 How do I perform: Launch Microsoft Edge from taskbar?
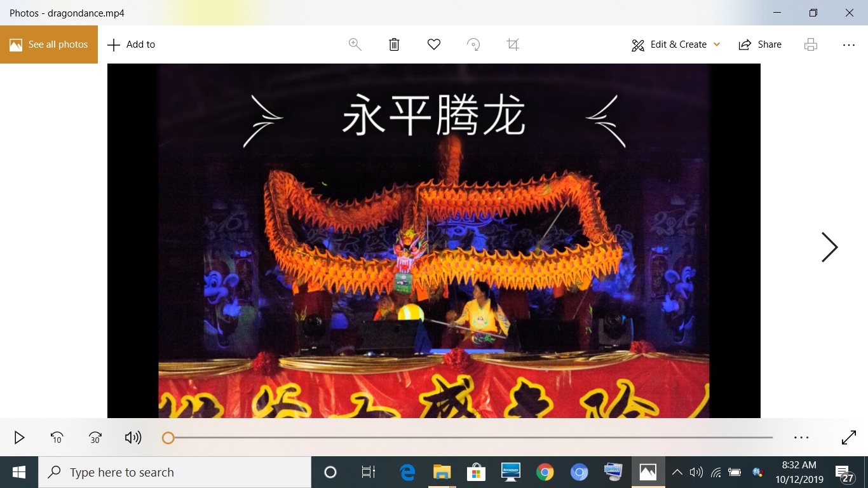[x=407, y=472]
